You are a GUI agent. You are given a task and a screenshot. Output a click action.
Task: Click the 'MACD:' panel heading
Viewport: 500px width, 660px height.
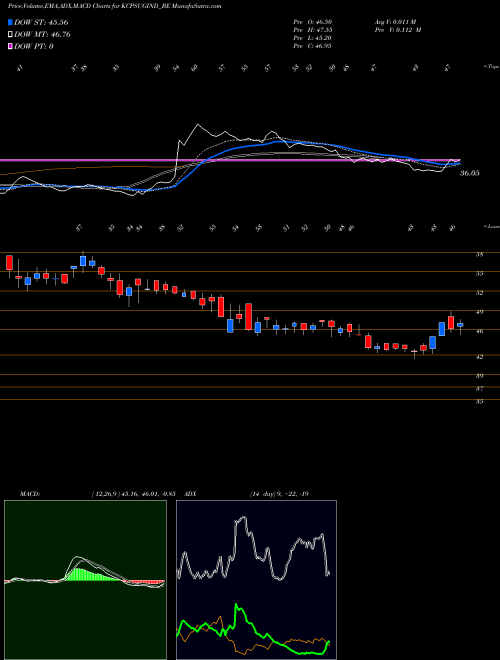click(x=30, y=494)
